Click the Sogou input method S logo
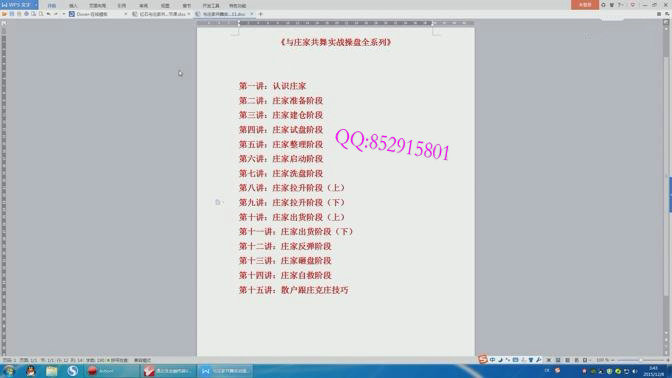The image size is (672, 378). pos(483,360)
